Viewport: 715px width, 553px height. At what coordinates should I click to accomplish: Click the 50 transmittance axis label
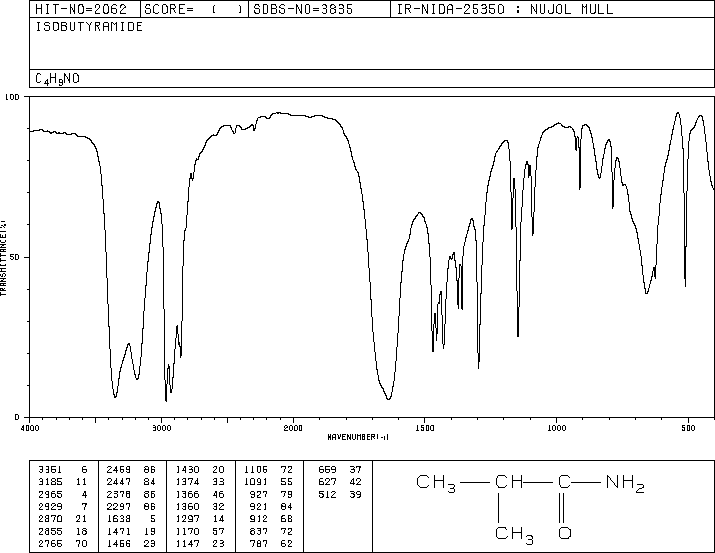point(15,257)
